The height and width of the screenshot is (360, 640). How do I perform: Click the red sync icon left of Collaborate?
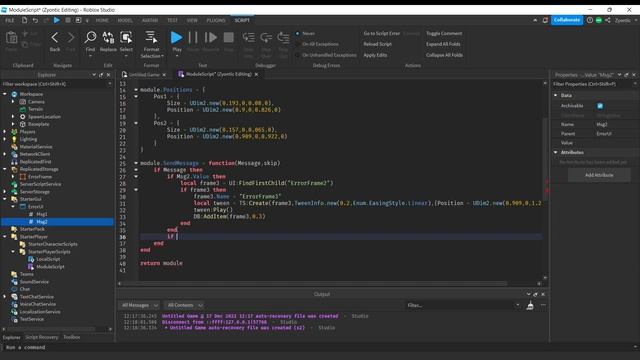tap(545, 20)
